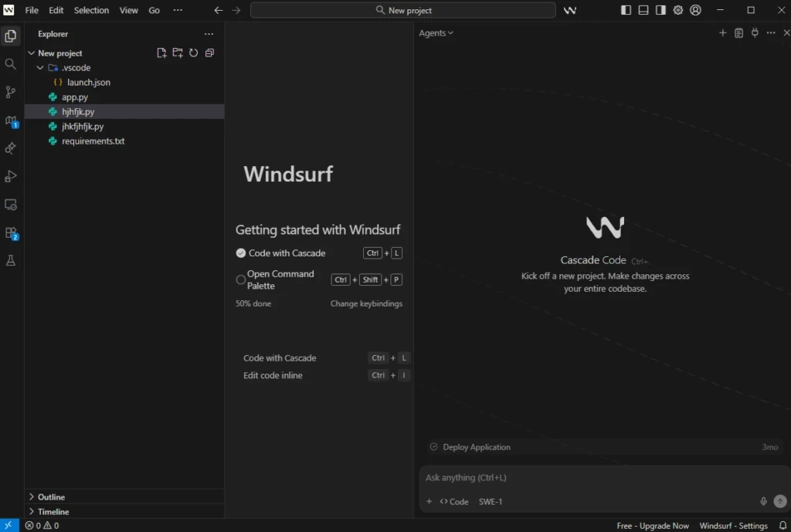
Task: Change model via SWE-1 selector
Action: tap(491, 502)
